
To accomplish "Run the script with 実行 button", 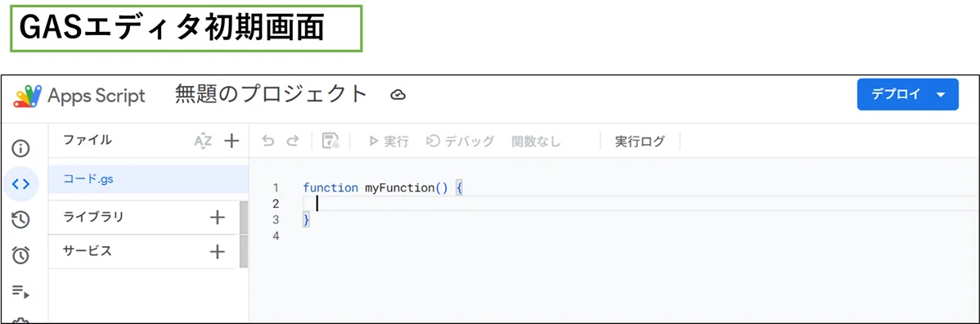I will tap(389, 142).
